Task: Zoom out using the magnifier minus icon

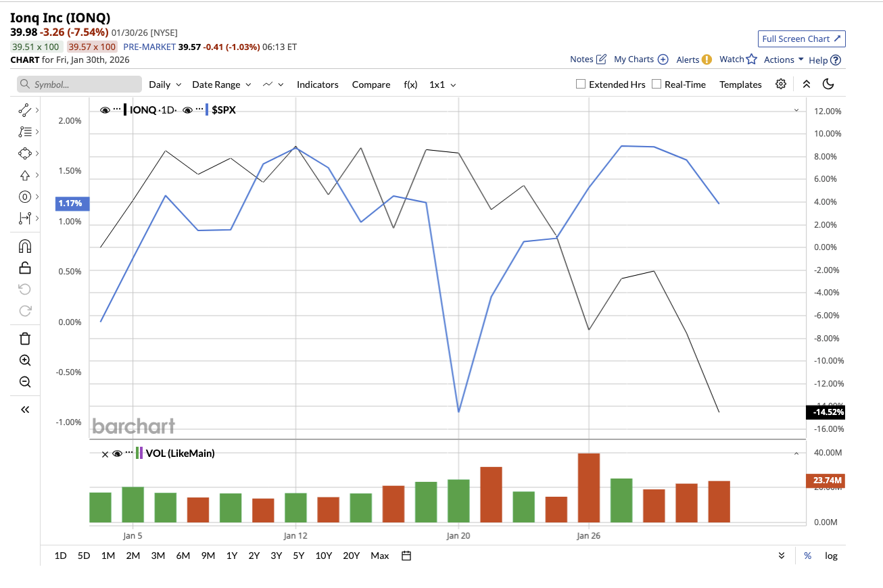Action: point(25,382)
